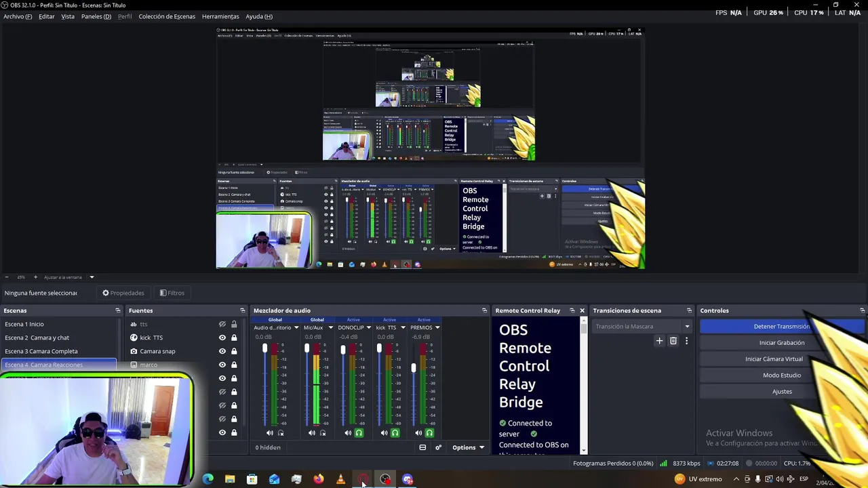Viewport: 868px width, 488px height.
Task: Open VLC media player taskbar icon
Action: coord(340,479)
